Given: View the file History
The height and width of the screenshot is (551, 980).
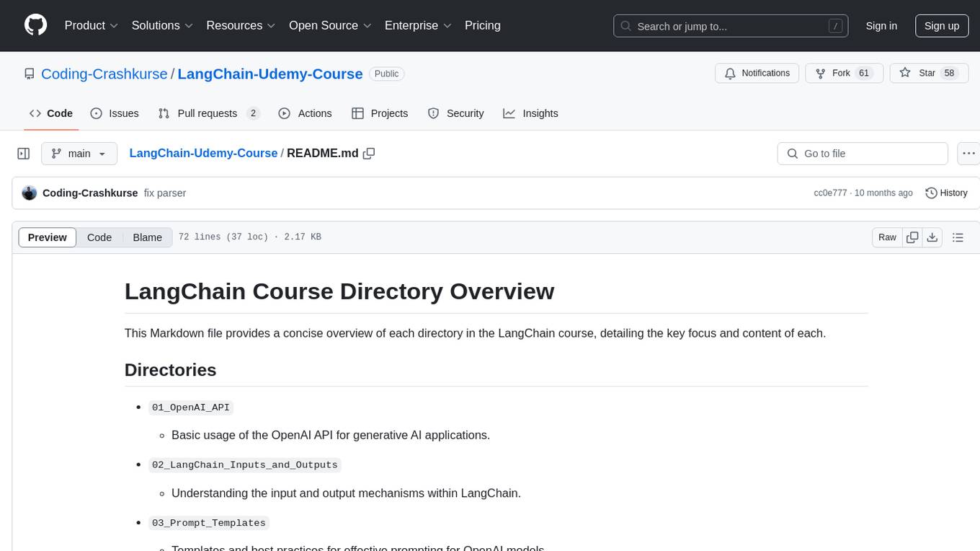Looking at the screenshot, I should [x=946, y=193].
